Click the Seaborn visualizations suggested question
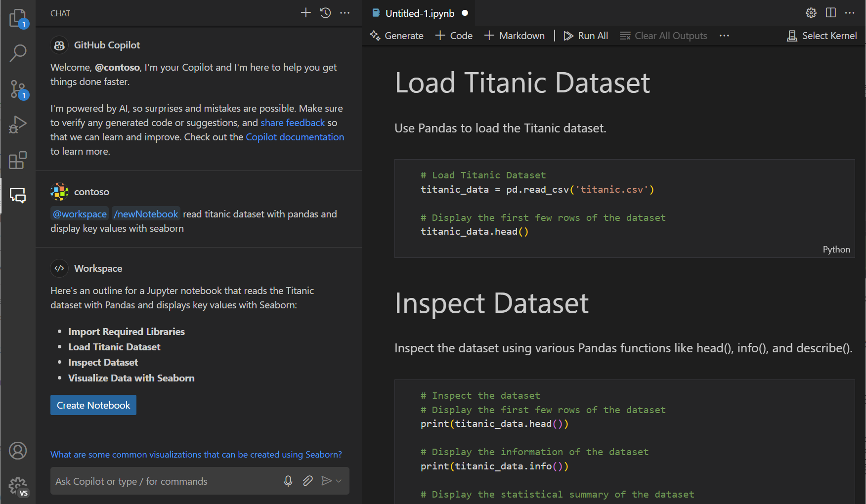The image size is (866, 504). click(x=196, y=454)
